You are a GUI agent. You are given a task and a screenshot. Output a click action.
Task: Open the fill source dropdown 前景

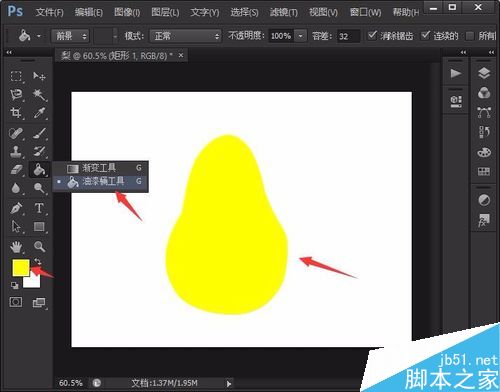click(70, 36)
